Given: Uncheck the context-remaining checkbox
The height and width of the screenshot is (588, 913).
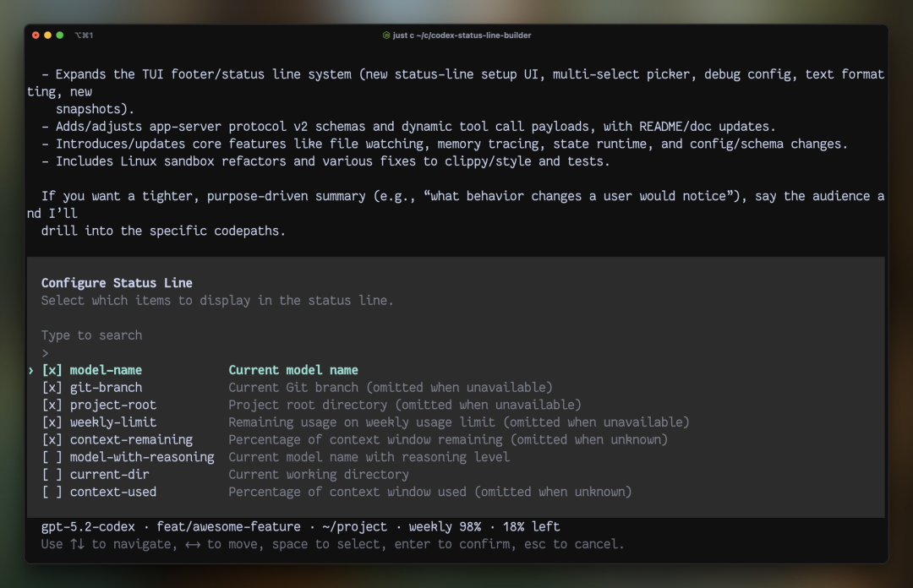Looking at the screenshot, I should (52, 440).
